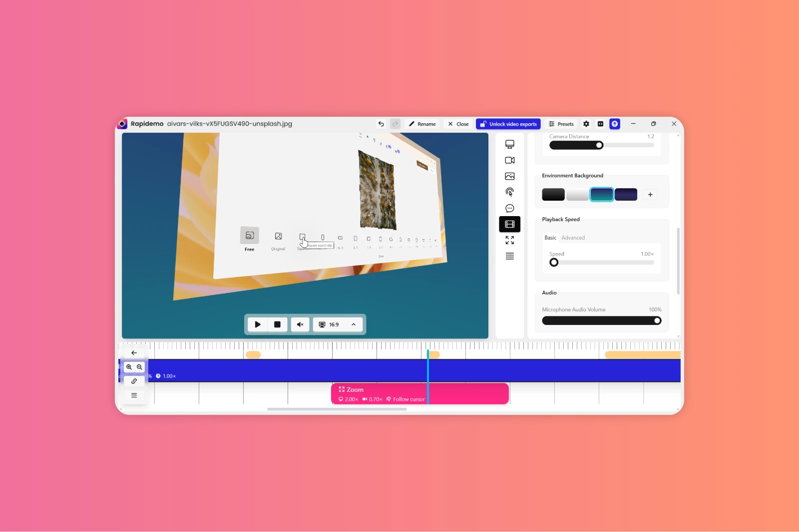
Task: Select the Basic playback speed tab
Action: (550, 238)
